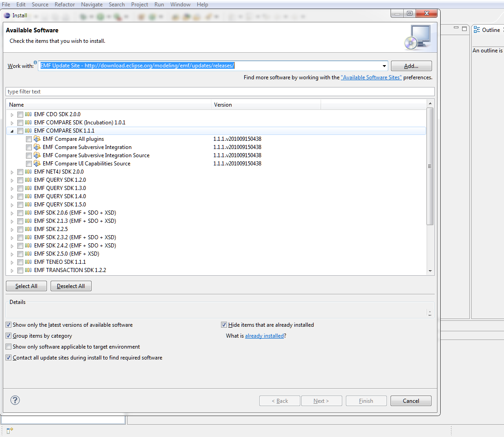Open the Refactor menu
This screenshot has width=504, height=437.
tap(65, 5)
